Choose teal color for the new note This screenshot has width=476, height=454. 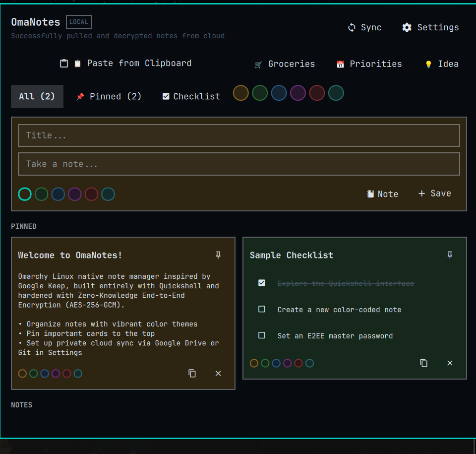click(108, 194)
